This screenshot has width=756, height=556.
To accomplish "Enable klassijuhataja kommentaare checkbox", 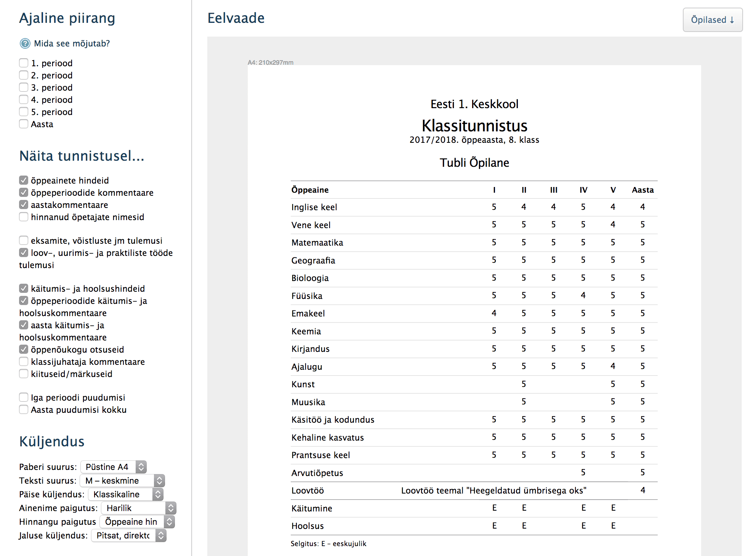I will click(x=24, y=361).
